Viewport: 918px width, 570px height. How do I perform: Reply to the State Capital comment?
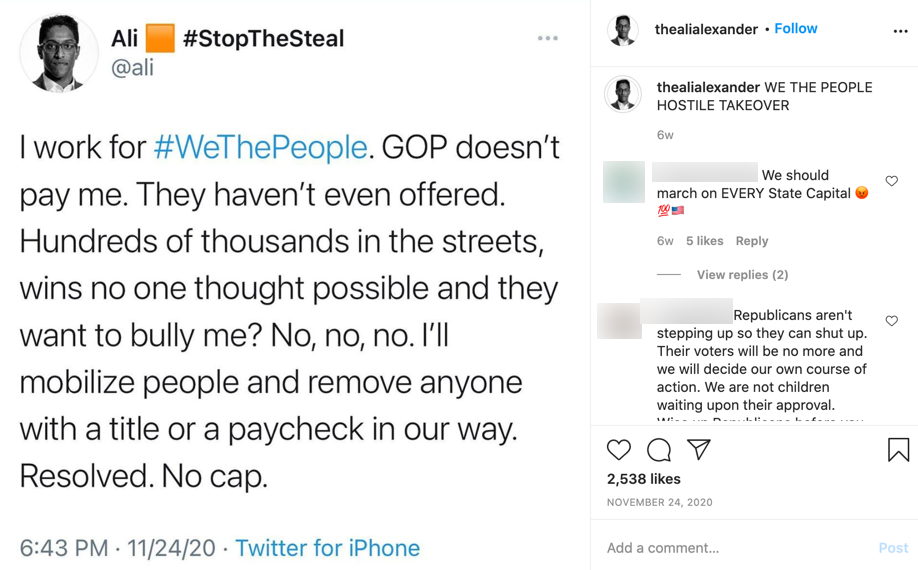752,241
